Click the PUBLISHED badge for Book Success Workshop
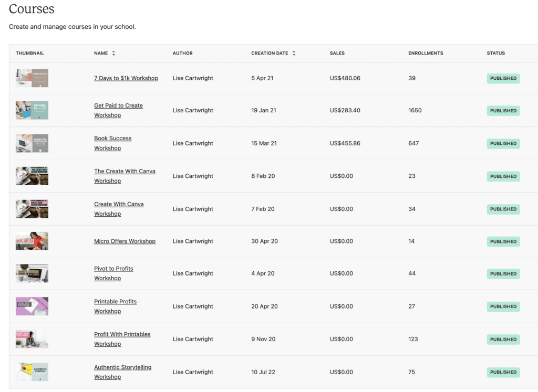Screen dimensions: 538x392 point(503,143)
